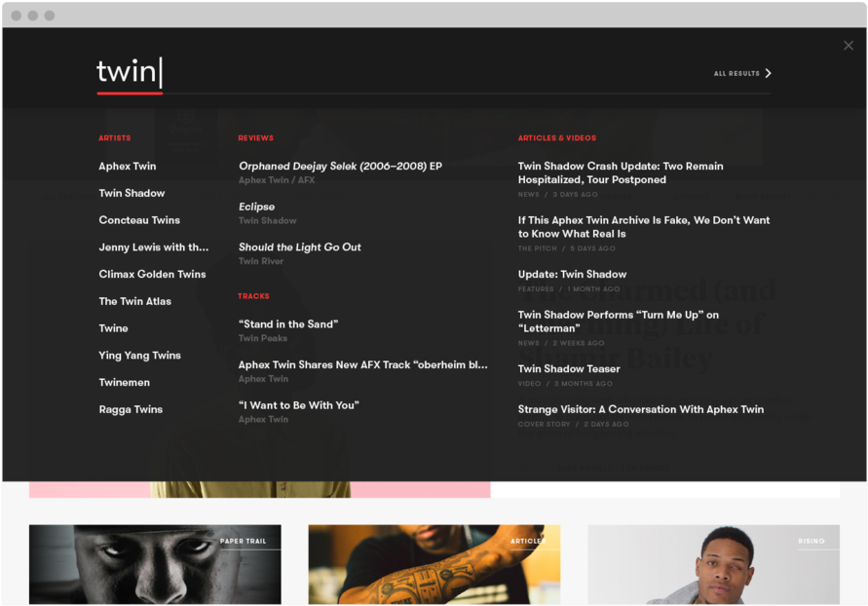Viewport: 868px width, 606px height.
Task: Open the Eclipse review by Twin Shadow
Action: tap(256, 207)
